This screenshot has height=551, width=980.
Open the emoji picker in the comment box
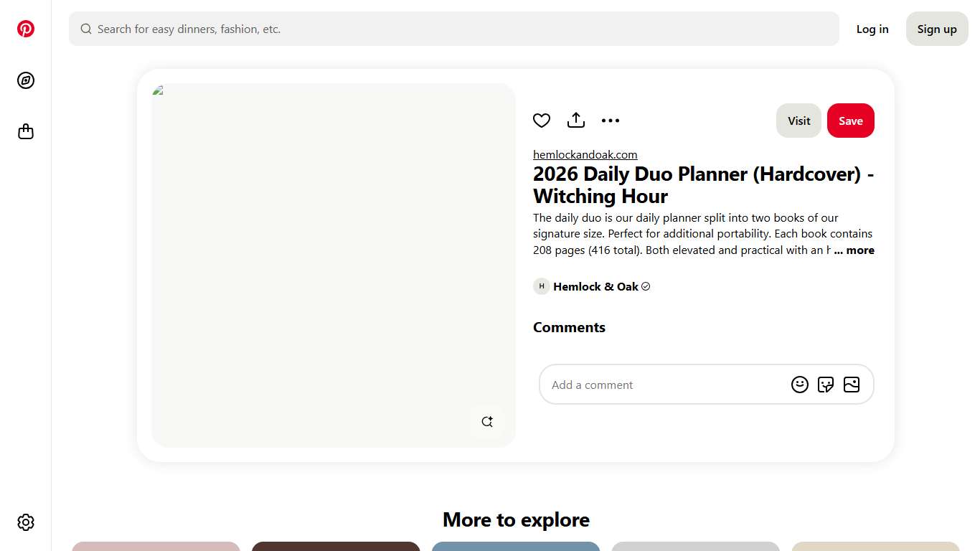[x=800, y=385]
